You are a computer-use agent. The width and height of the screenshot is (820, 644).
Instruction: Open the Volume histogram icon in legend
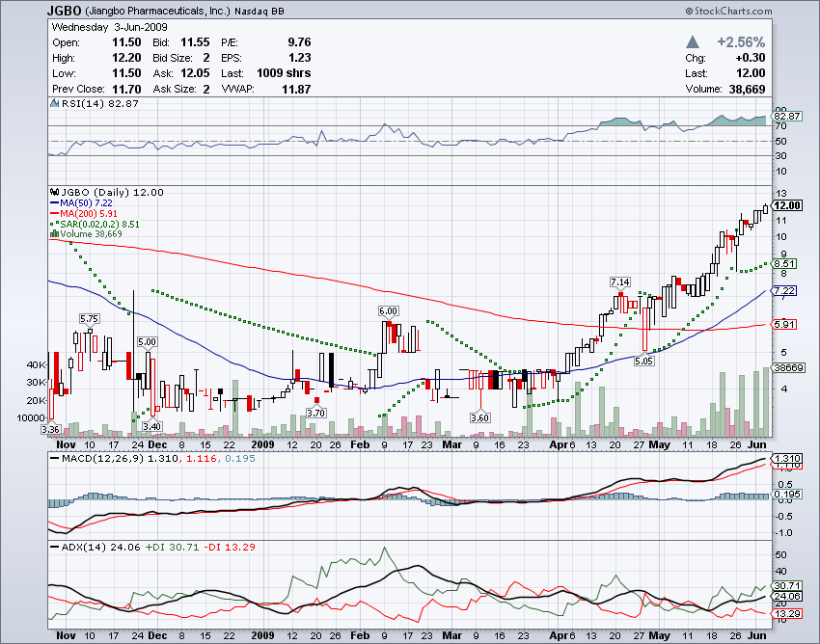(x=55, y=234)
